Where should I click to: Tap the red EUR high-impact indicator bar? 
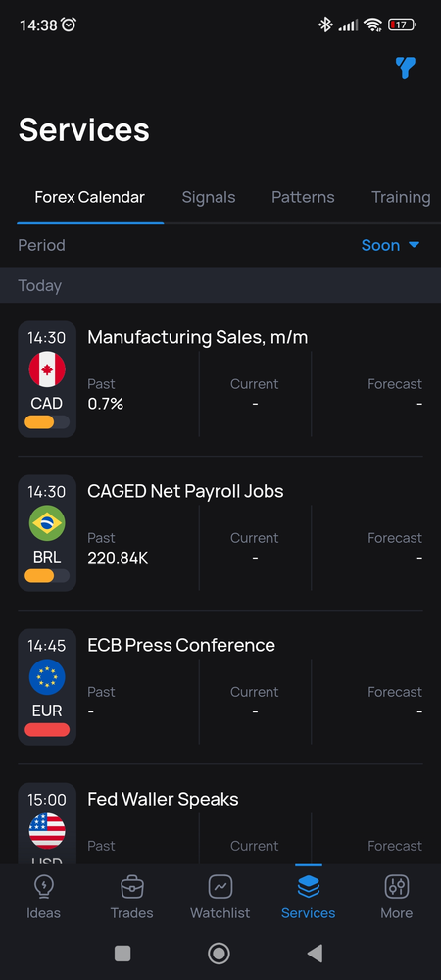47,729
